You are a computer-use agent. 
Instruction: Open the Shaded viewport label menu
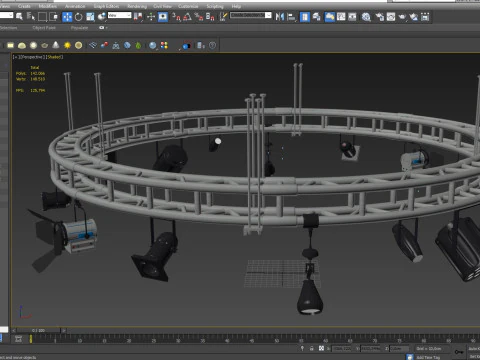pyautogui.click(x=54, y=57)
